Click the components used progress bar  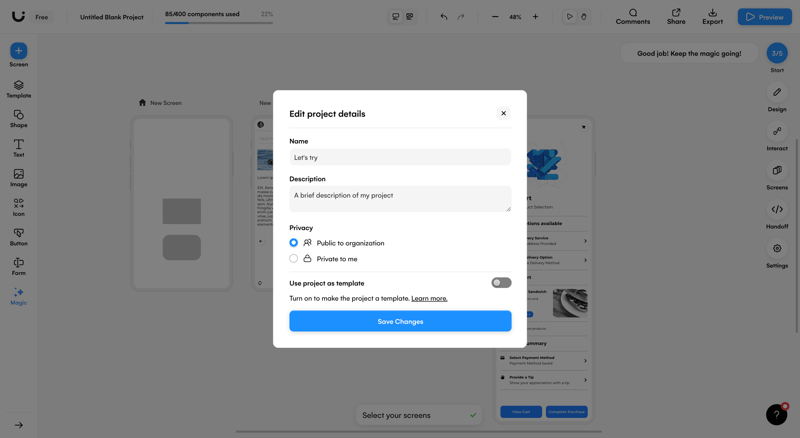coord(218,22)
